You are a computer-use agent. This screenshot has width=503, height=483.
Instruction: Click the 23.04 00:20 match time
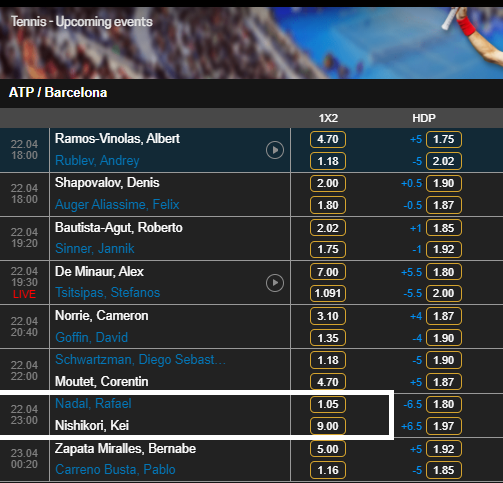pos(24,459)
